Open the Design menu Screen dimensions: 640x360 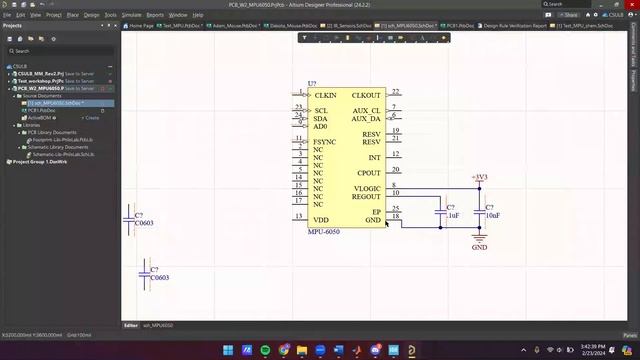coord(91,15)
